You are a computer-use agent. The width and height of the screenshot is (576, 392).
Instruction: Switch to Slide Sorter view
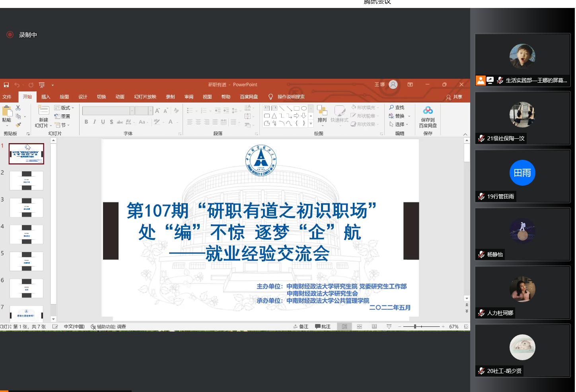(x=359, y=326)
